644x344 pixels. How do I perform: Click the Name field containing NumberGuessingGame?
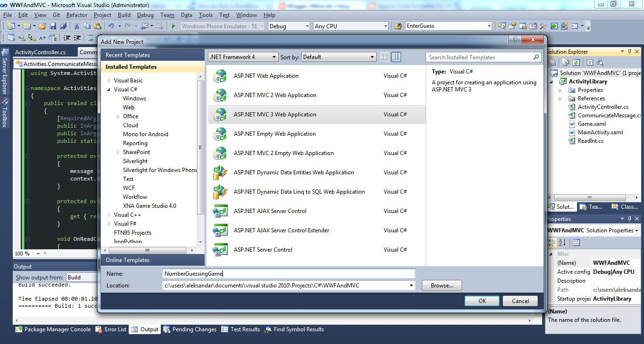point(289,273)
